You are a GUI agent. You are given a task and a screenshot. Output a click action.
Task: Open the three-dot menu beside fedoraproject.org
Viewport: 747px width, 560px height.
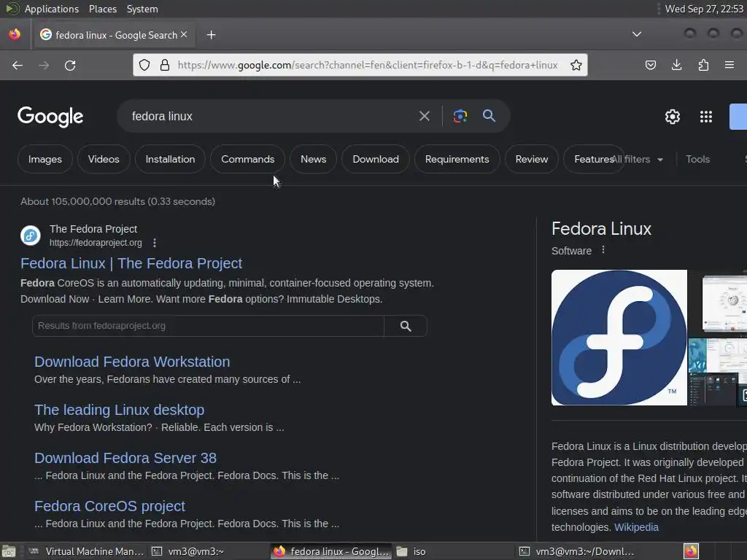pyautogui.click(x=155, y=243)
